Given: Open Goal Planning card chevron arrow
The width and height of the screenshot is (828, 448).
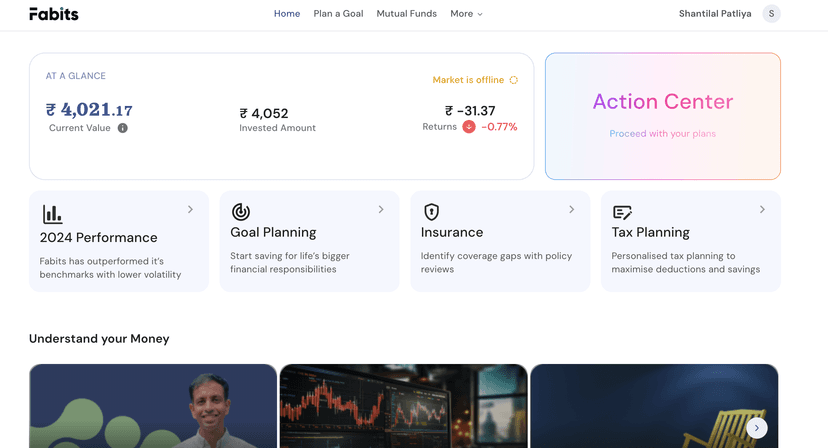Looking at the screenshot, I should 381,209.
